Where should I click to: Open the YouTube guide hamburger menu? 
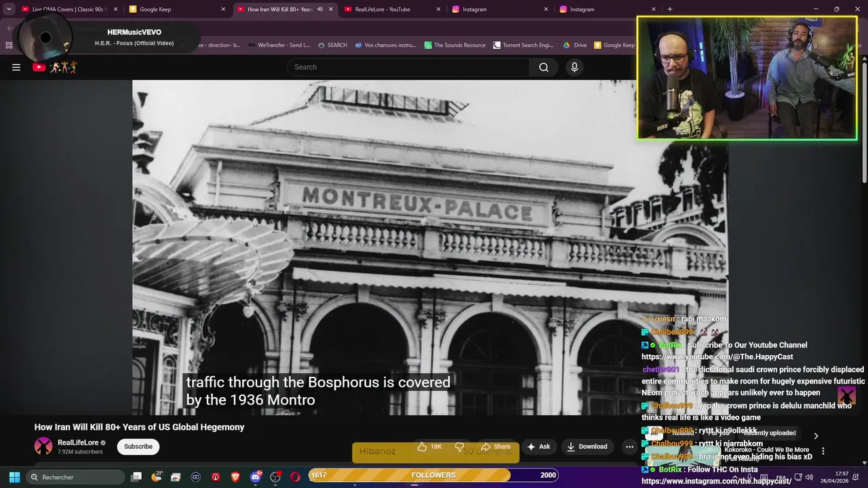(x=16, y=67)
